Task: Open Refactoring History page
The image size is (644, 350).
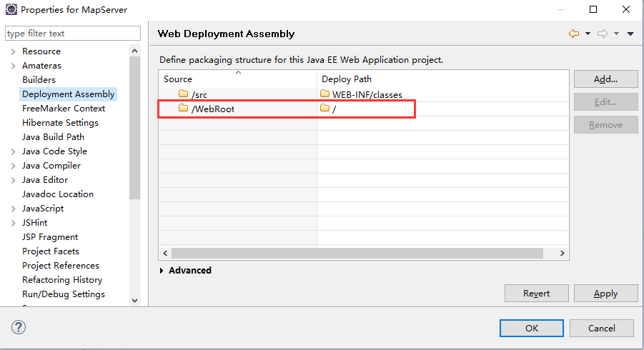Action: 62,280
